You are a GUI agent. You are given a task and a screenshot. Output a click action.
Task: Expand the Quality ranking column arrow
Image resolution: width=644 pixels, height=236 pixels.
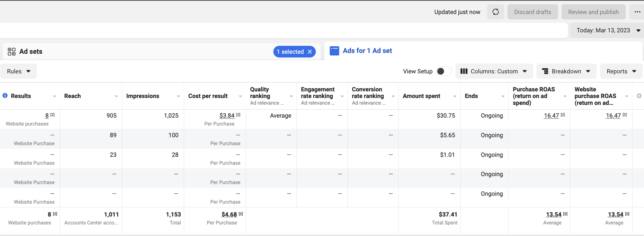click(291, 96)
